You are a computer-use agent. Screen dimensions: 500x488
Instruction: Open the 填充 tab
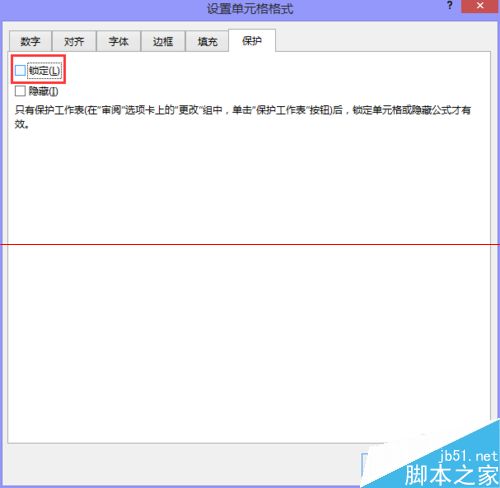(x=207, y=41)
